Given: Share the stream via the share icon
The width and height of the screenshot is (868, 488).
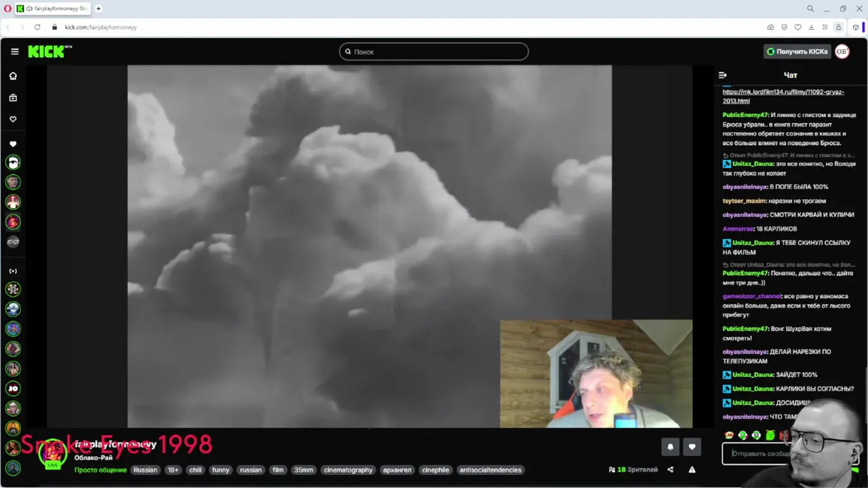Looking at the screenshot, I should (x=671, y=470).
